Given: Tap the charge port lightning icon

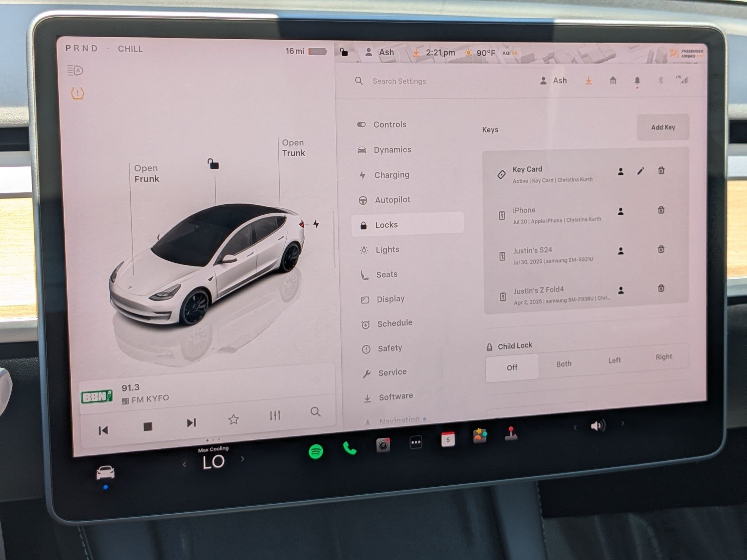Looking at the screenshot, I should pyautogui.click(x=316, y=224).
